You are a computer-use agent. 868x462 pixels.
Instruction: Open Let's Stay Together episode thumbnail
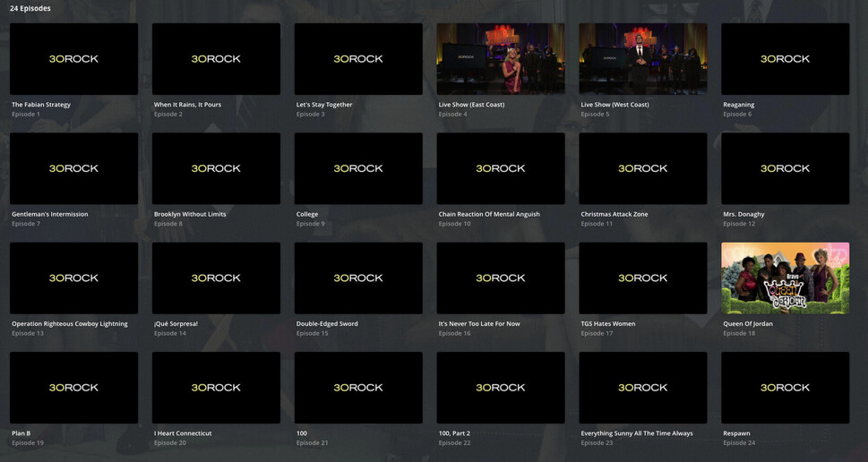click(358, 59)
